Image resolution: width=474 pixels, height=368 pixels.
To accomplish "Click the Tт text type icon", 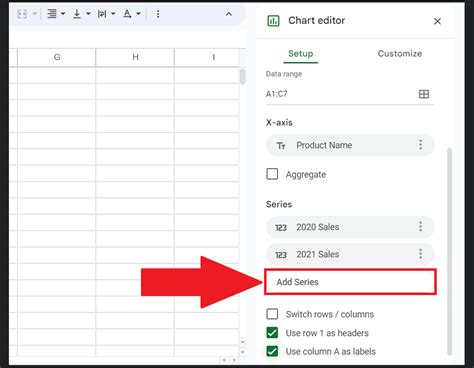I will (281, 146).
